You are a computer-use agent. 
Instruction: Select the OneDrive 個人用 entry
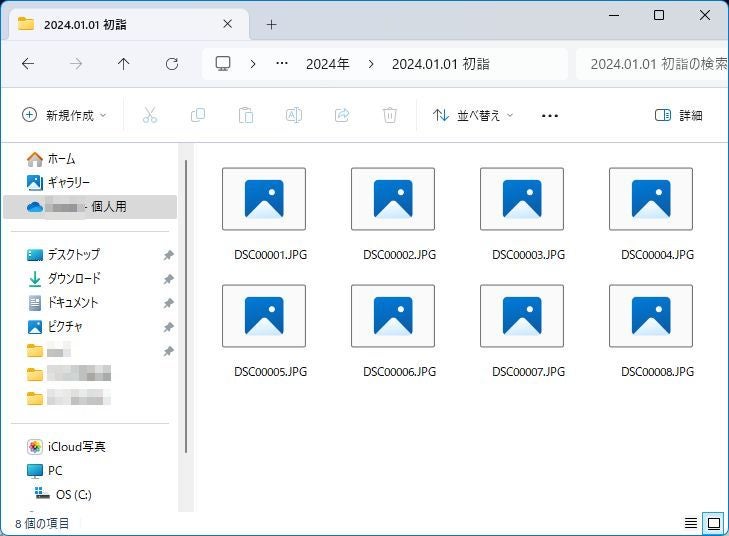click(x=90, y=207)
